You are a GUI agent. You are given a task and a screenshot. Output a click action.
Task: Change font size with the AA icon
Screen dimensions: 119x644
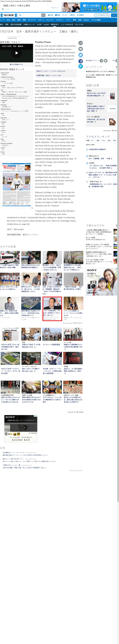80,43
